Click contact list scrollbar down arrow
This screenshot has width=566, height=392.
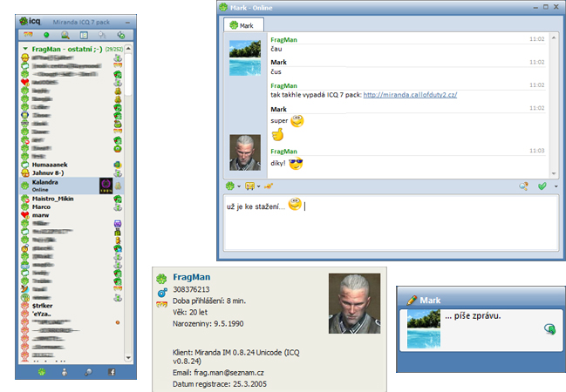(x=128, y=358)
